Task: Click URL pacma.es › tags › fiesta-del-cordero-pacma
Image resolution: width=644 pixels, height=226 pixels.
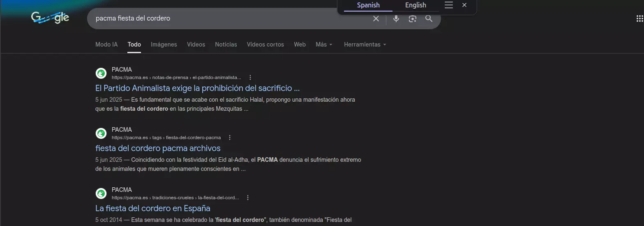Action: (166, 137)
